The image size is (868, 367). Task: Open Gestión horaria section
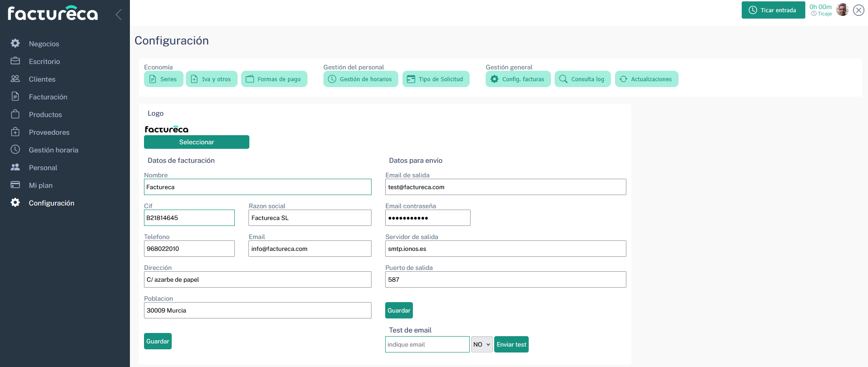tap(54, 150)
